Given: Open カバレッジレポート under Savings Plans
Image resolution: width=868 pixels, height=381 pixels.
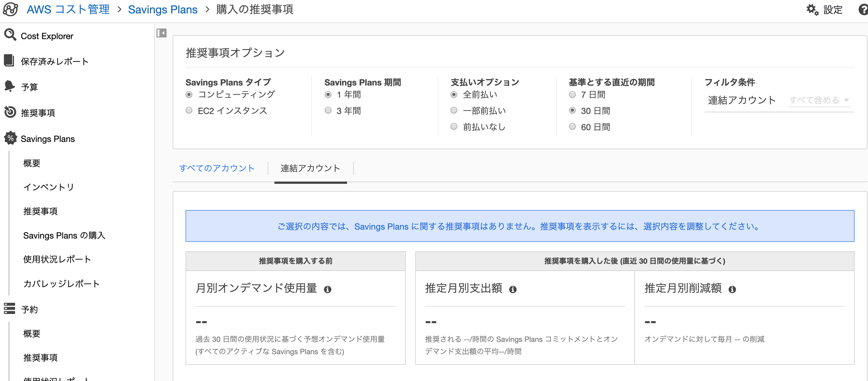Looking at the screenshot, I should (x=61, y=284).
